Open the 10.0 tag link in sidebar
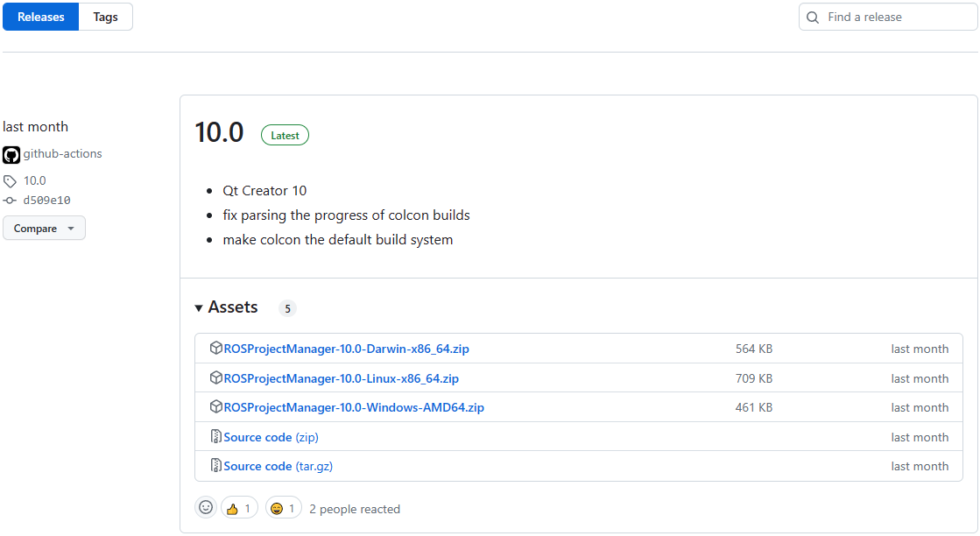Screen dimensions: 980x536 [34, 180]
